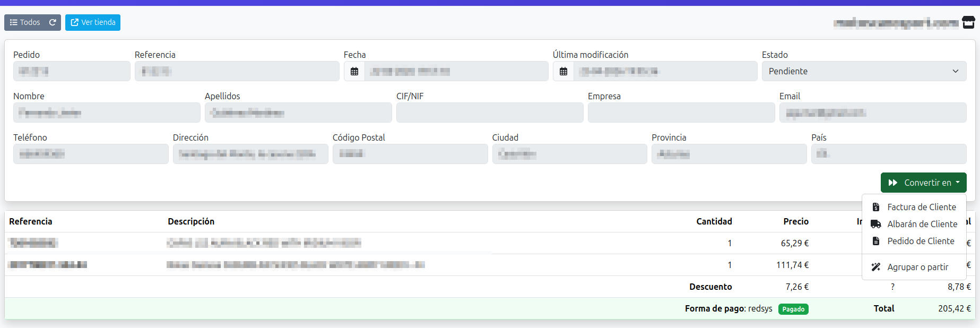Screen dimensions: 980x328
Task: Click the Pedido number field
Action: tap(72, 71)
